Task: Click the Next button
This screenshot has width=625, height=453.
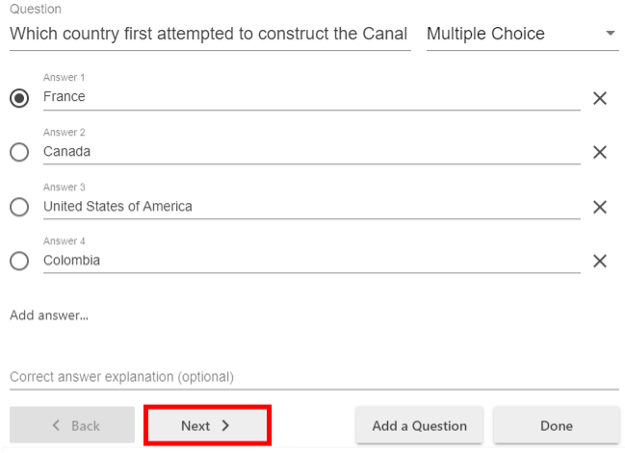Action: [x=207, y=426]
